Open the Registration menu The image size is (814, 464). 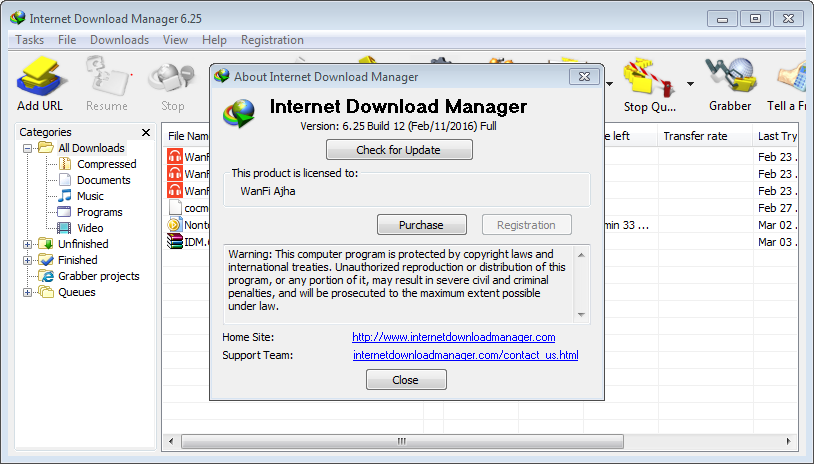click(272, 40)
